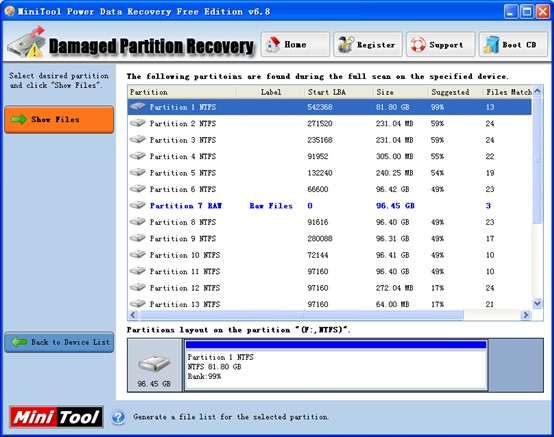Sort by the Suggested column header
Screen dimensions: 554x437
click(x=455, y=92)
